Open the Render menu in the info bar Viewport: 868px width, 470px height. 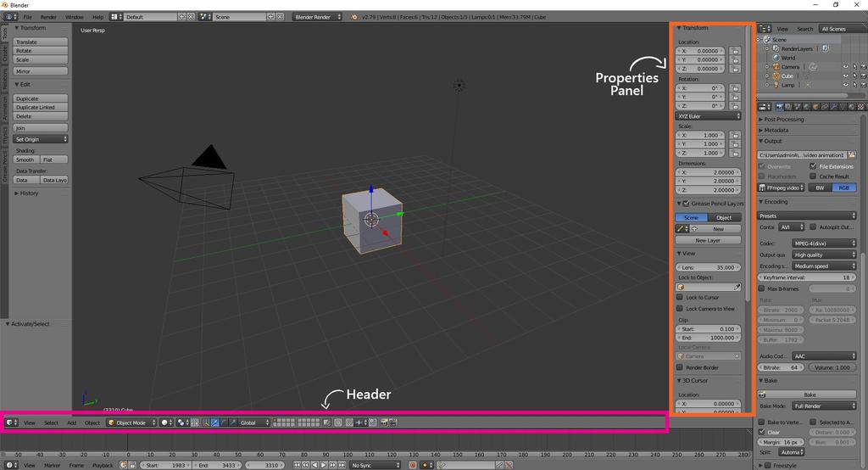point(48,17)
